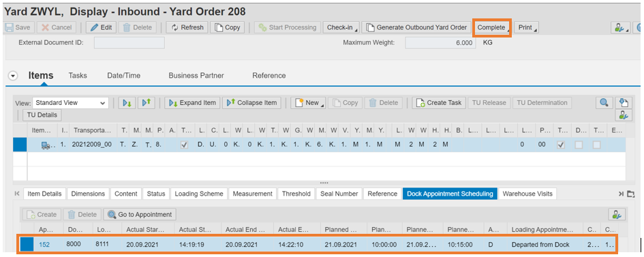644x257 pixels.
Task: Toggle the last empty checkbox in the item row
Action: coord(596,145)
